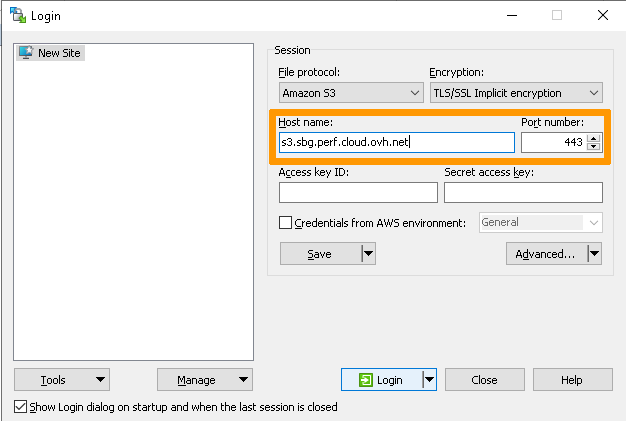Toggle Show Login dialog on startup checkbox
This screenshot has height=421, width=626.
point(21,407)
